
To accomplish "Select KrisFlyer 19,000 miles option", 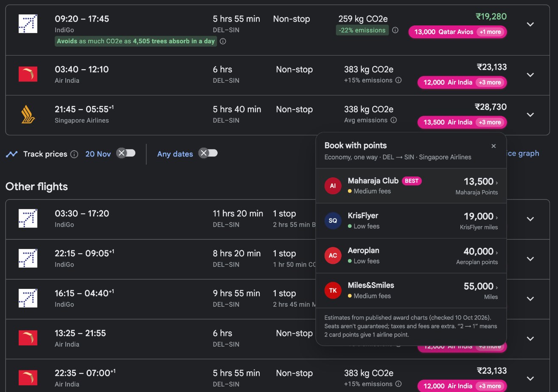I will (411, 221).
